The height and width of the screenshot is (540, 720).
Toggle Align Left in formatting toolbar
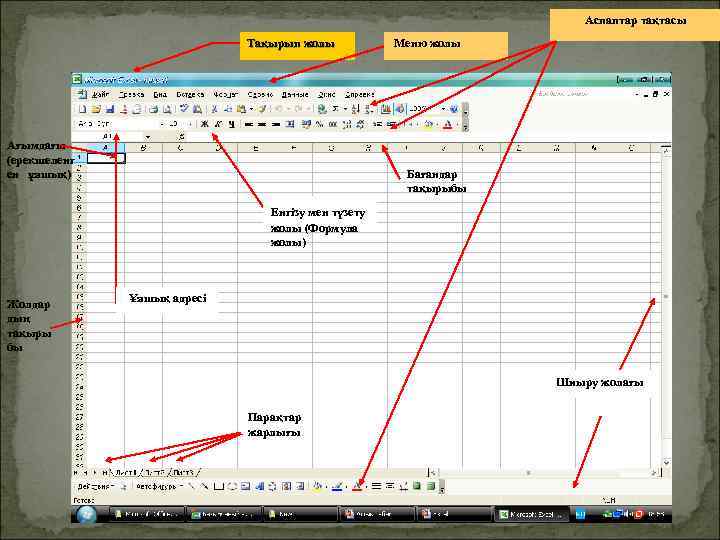pyautogui.click(x=249, y=124)
